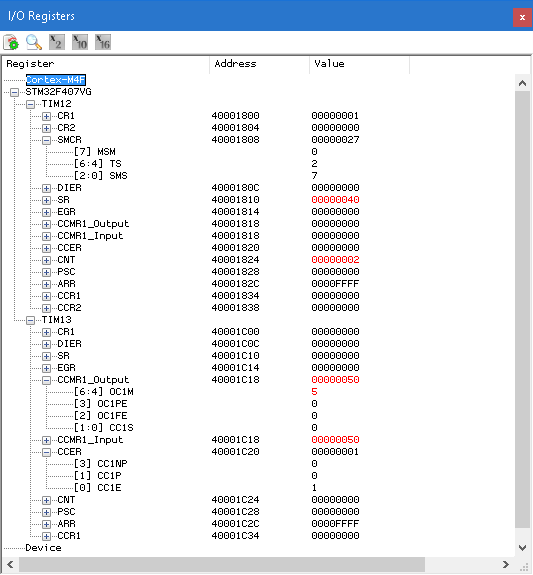
Task: Collapse the STM32F407VG device node
Action: point(14,92)
